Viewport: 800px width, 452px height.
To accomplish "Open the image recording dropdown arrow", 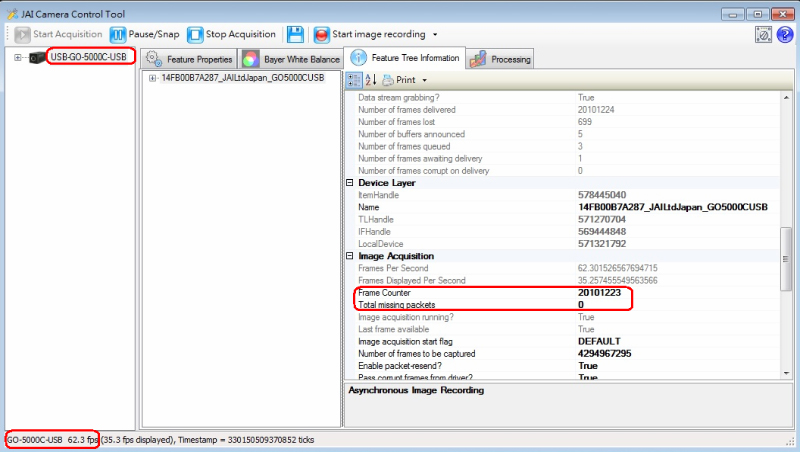I will tap(435, 35).
